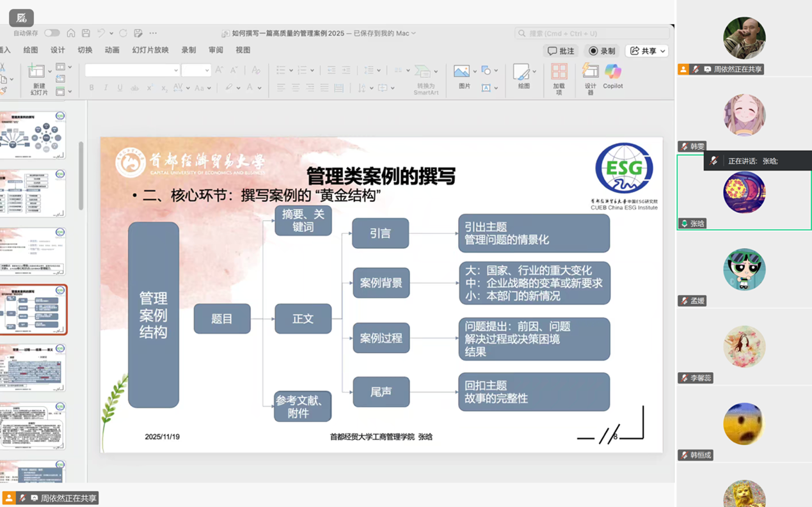Open the font color picker arrow
The height and width of the screenshot is (507, 812).
pos(260,88)
